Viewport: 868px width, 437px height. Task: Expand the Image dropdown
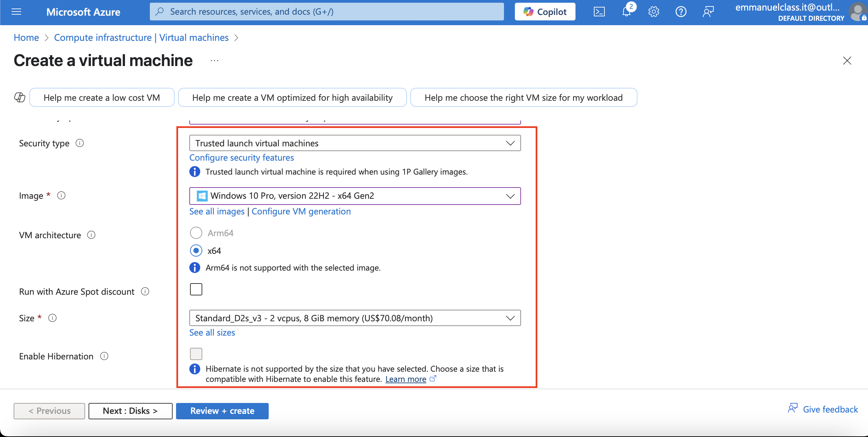coord(355,196)
